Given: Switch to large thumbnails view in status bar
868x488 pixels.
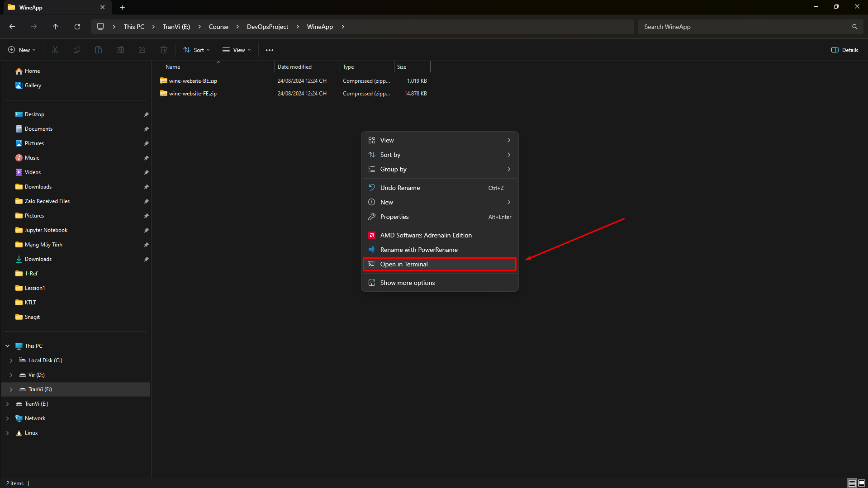Looking at the screenshot, I should (x=862, y=483).
